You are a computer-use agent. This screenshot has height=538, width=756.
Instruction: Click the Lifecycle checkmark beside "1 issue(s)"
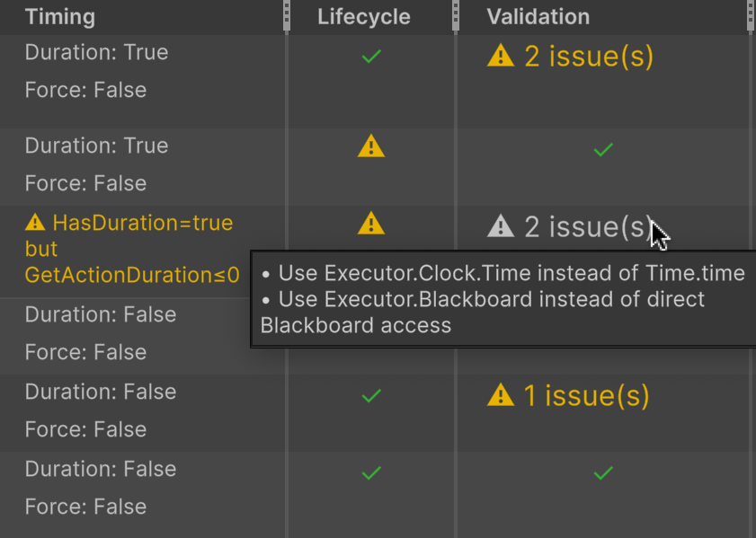370,395
